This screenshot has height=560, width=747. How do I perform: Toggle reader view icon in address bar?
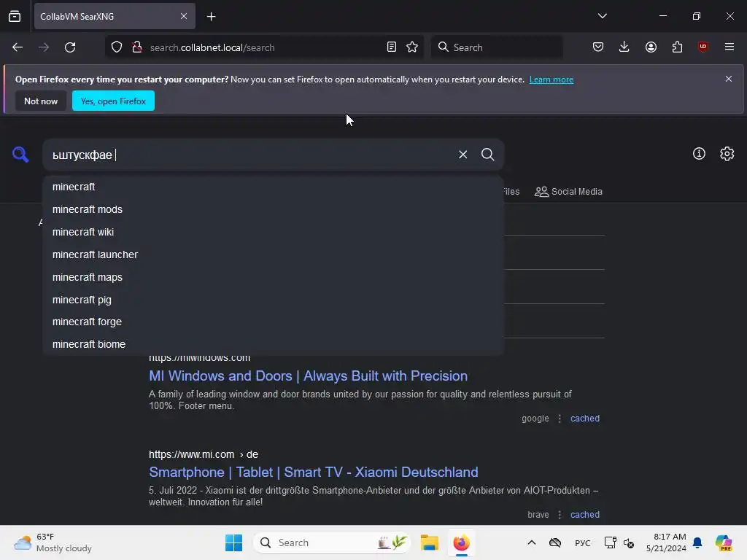click(x=392, y=47)
